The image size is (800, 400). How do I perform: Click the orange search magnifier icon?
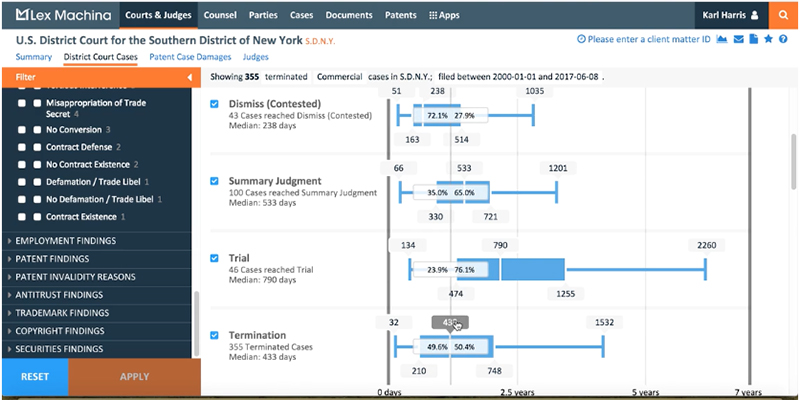tap(781, 16)
